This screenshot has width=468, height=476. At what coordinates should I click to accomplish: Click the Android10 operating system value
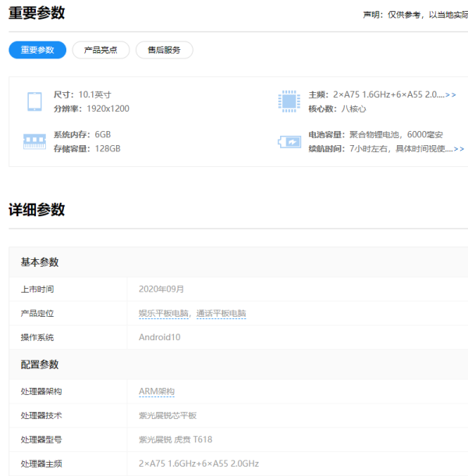[159, 338]
